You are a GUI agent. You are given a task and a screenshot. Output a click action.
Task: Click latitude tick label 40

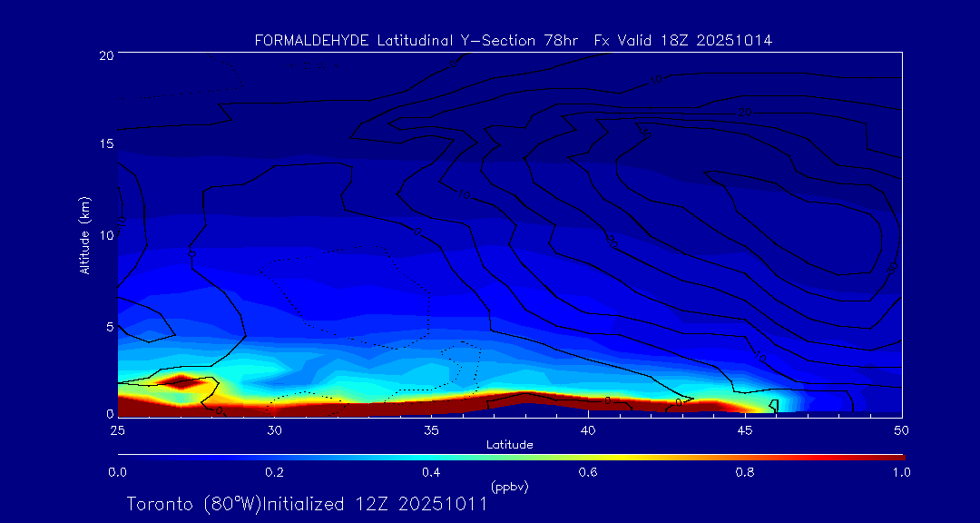point(587,430)
